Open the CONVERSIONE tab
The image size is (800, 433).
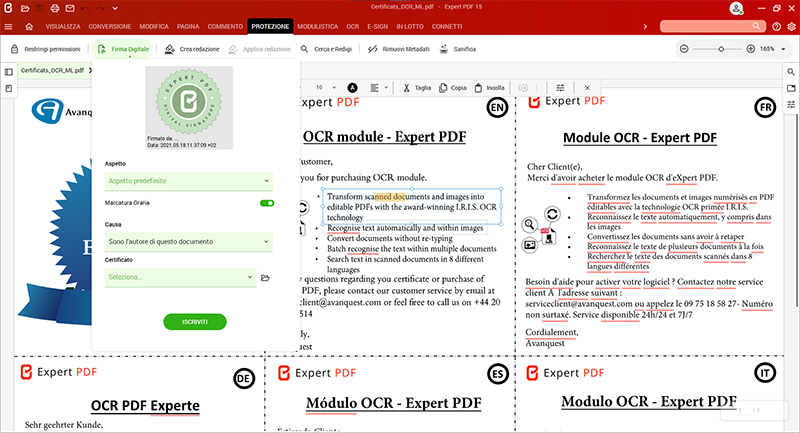[x=110, y=27]
